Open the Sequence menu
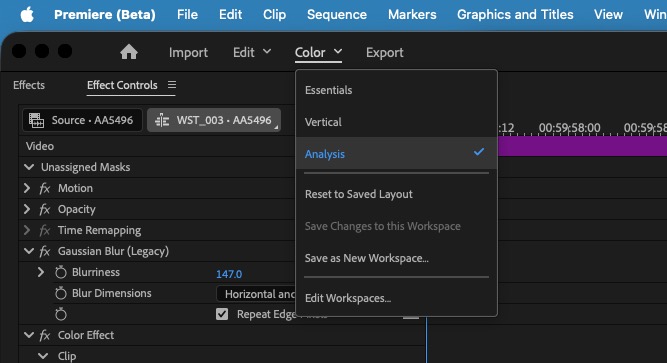The height and width of the screenshot is (363, 667). (x=337, y=14)
